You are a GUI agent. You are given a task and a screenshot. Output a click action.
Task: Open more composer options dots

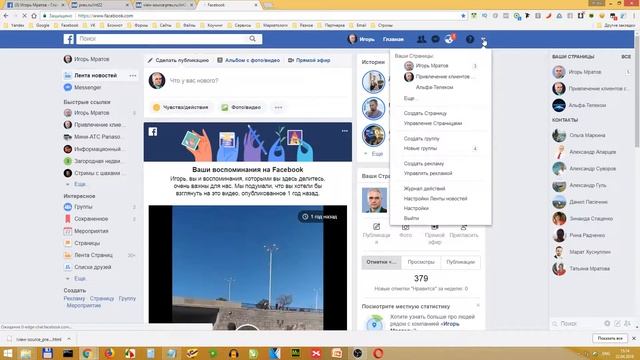tap(278, 107)
